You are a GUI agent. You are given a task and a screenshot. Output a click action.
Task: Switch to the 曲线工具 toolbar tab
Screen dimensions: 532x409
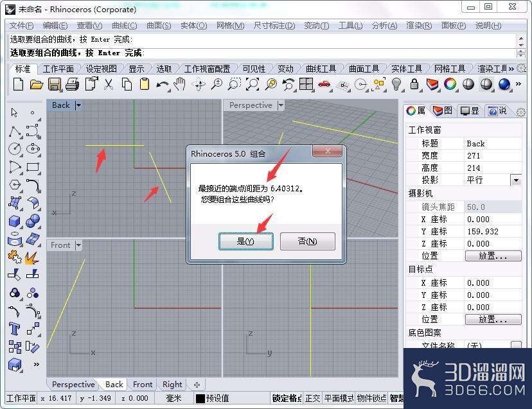point(321,69)
